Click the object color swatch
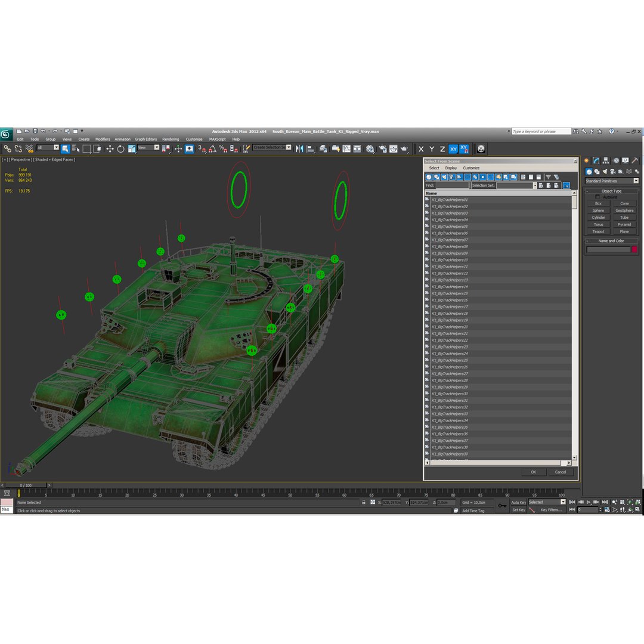The width and height of the screenshot is (644, 644). coord(634,249)
